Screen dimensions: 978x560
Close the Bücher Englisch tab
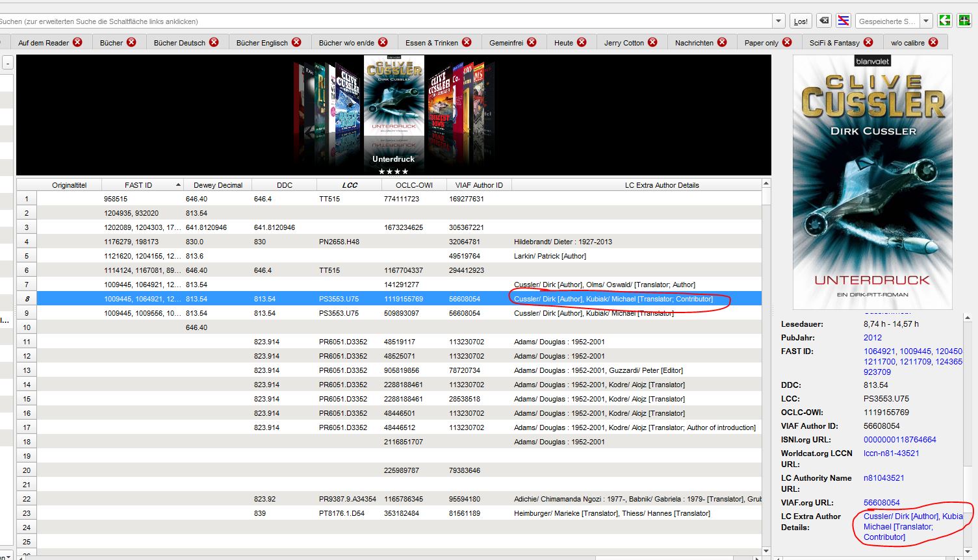pos(297,42)
